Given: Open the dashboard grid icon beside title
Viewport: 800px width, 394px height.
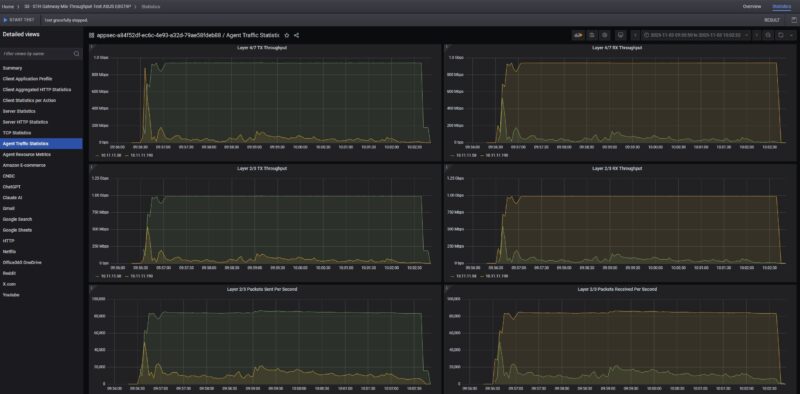Looking at the screenshot, I should [92, 35].
